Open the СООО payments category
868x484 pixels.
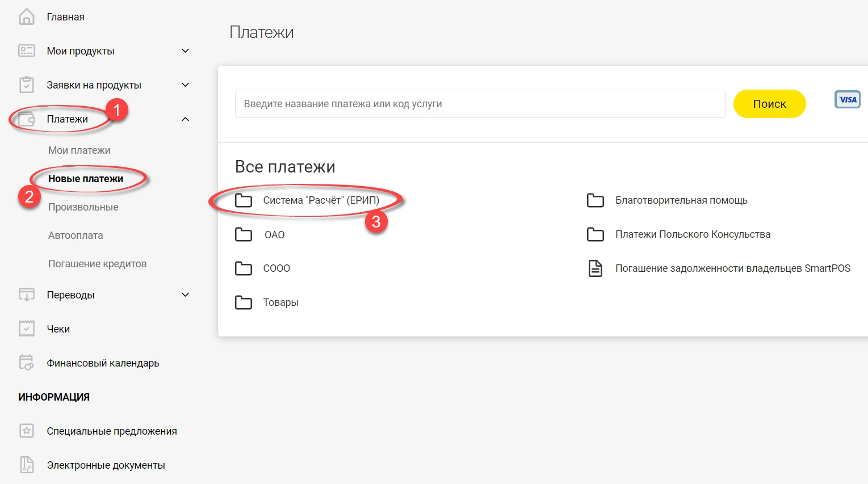pos(277,268)
